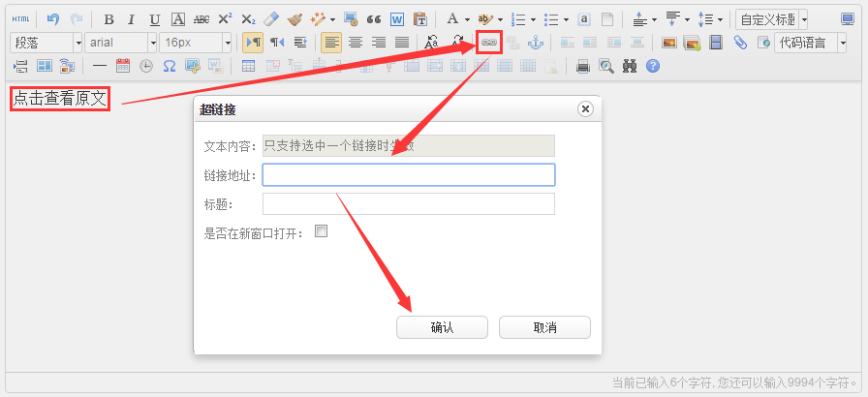This screenshot has width=868, height=397.
Task: Toggle bold formatting
Action: tap(108, 19)
